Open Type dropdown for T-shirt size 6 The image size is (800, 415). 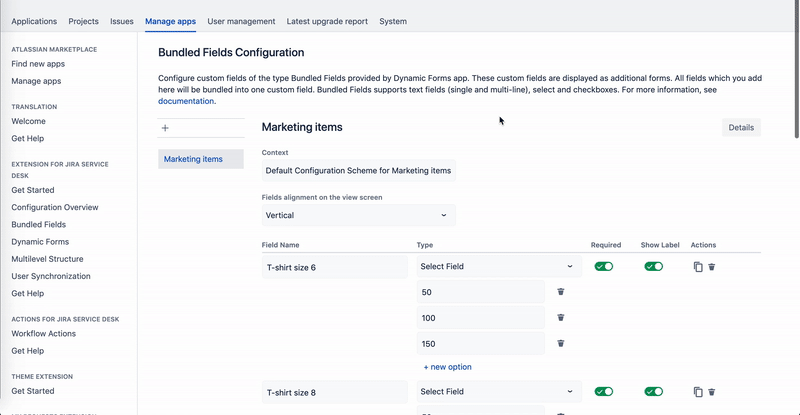click(x=498, y=267)
